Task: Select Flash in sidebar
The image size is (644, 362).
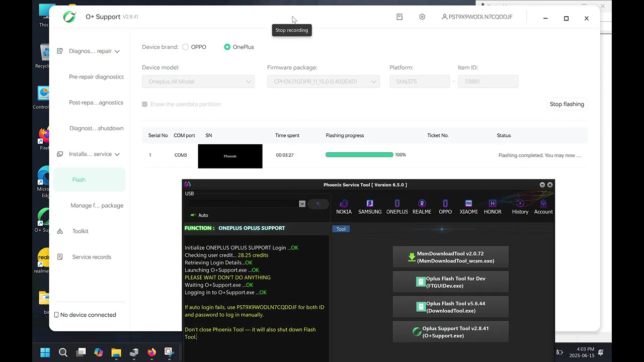Action: 89,179
